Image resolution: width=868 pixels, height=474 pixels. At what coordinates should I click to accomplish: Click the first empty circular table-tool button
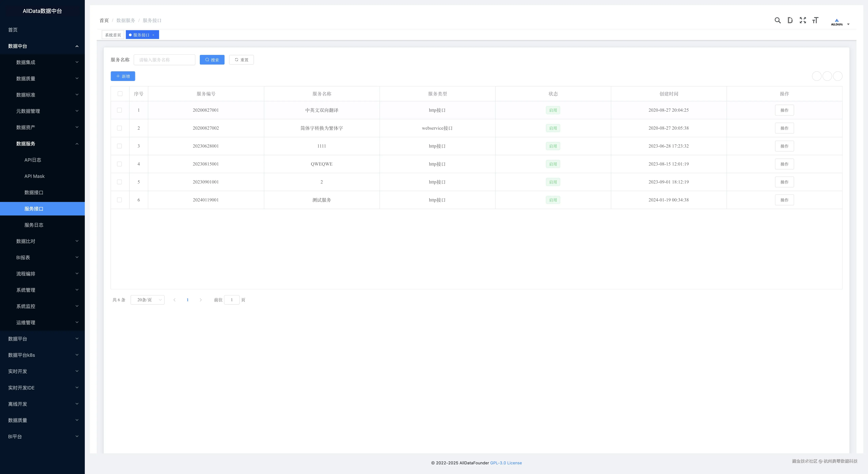[816, 76]
